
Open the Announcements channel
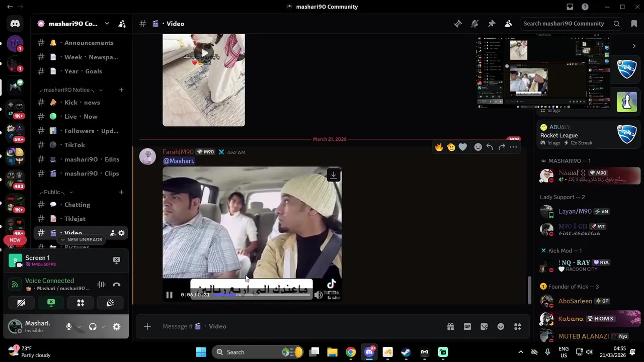pos(82,43)
